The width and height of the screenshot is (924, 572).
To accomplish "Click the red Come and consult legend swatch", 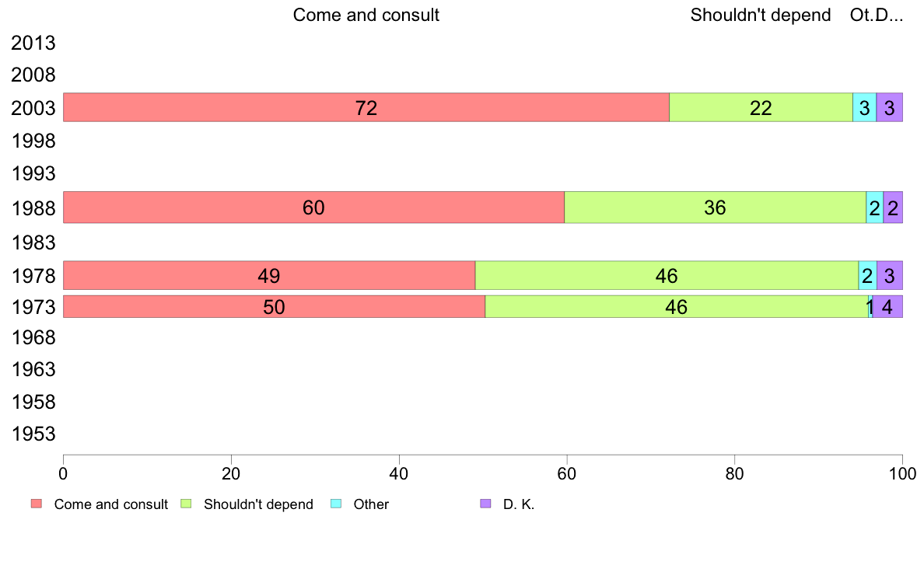I will pyautogui.click(x=37, y=504).
